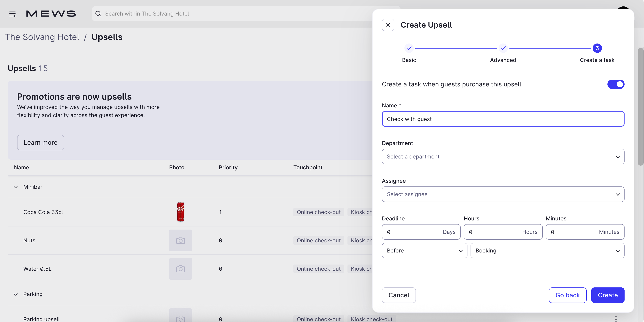
Task: Sort by the Name column header
Action: click(22, 167)
